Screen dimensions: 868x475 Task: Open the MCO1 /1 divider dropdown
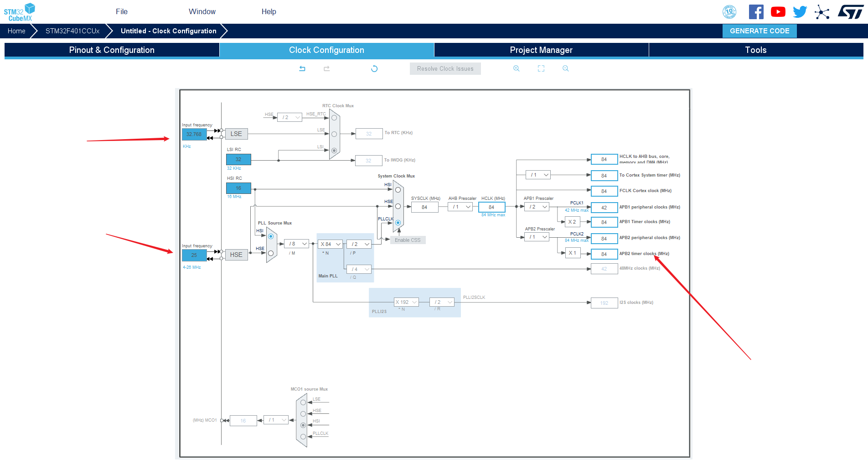(x=276, y=420)
